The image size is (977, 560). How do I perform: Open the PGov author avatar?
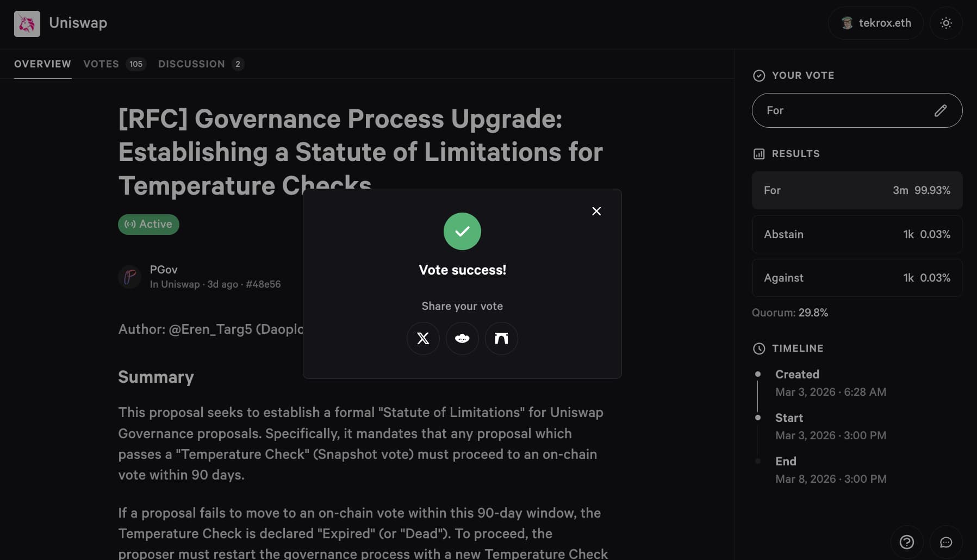pyautogui.click(x=130, y=277)
